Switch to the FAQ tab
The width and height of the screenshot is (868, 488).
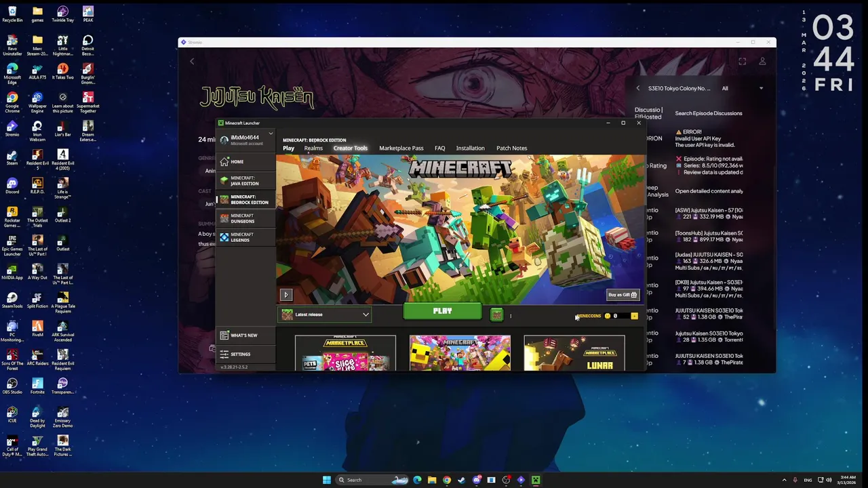[x=439, y=148]
